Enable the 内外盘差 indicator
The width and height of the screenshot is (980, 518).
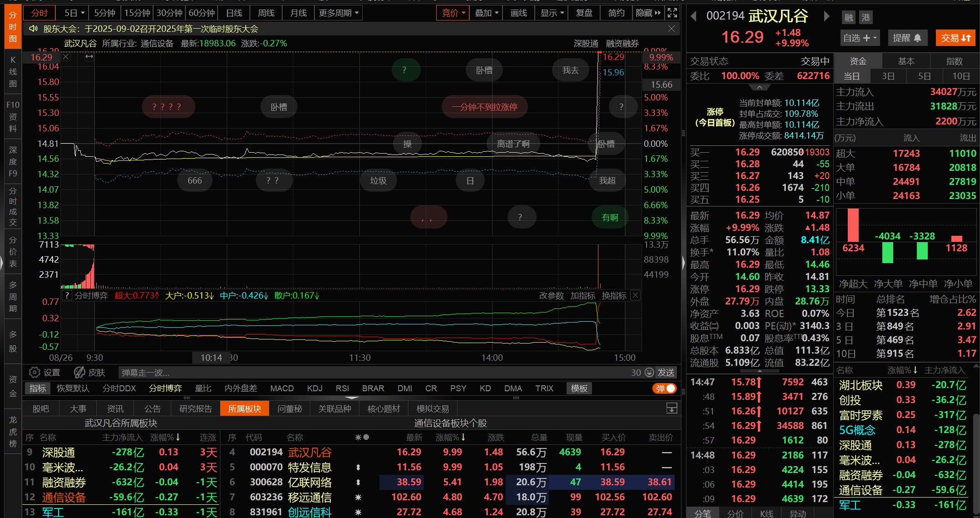[x=241, y=388]
